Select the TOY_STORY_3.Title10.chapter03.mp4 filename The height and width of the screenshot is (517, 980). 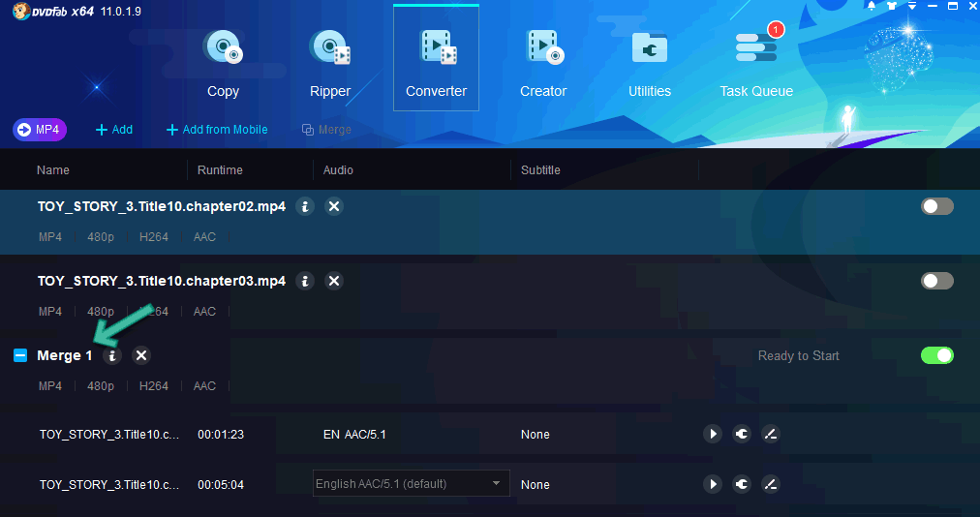click(162, 281)
